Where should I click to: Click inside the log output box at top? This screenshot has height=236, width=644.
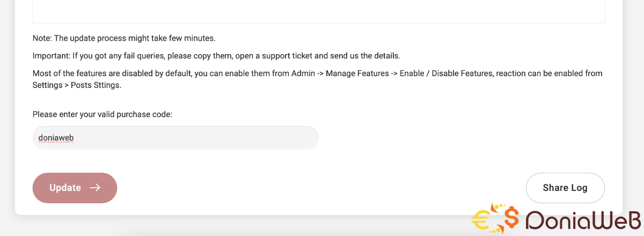pos(319,12)
